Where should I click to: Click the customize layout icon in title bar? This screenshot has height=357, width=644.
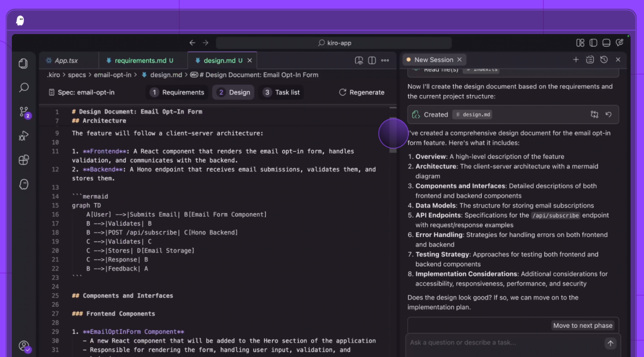pyautogui.click(x=580, y=43)
